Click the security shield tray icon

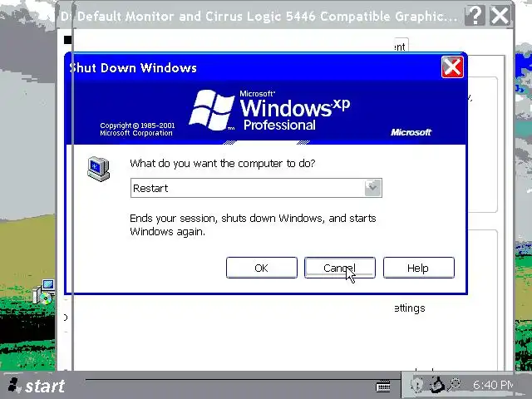[x=417, y=385]
